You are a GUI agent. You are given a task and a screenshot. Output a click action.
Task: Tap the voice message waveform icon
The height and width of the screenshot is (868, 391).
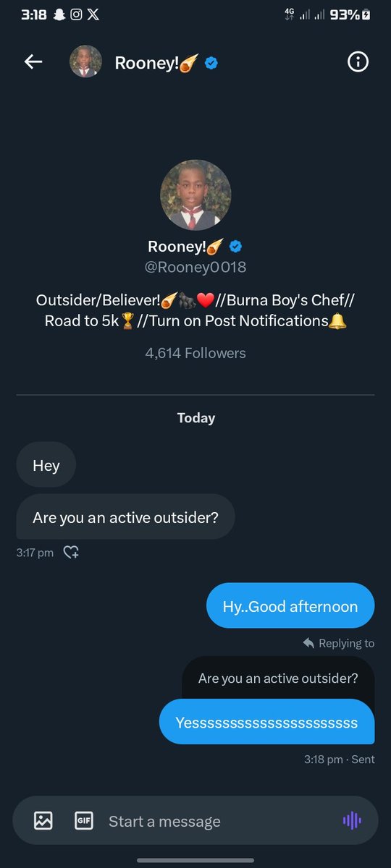point(352,820)
